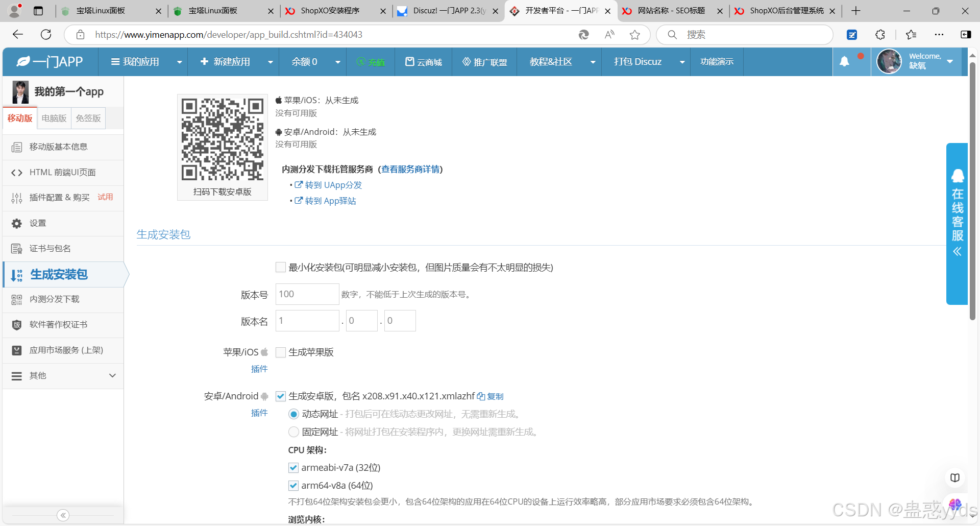Image resolution: width=980 pixels, height=526 pixels.
Task: Click 充值 in top navigation
Action: coord(371,62)
